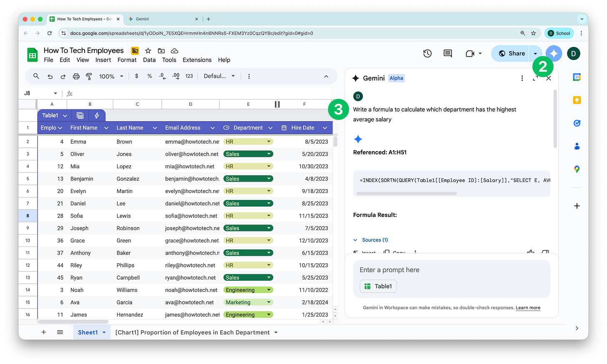
Task: Click the horizontal scrollbar under the formula code
Action: click(x=406, y=193)
